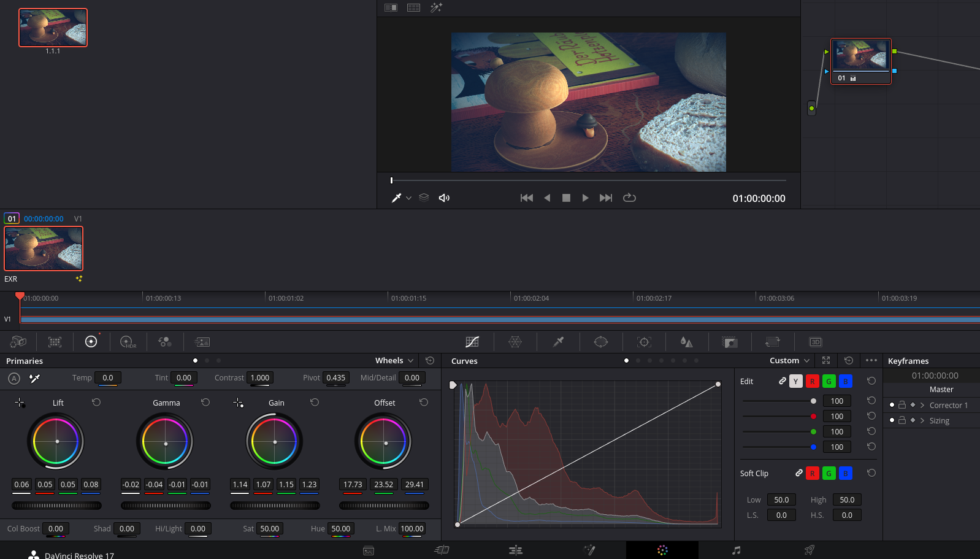Expand the Corrector 1 keyframe track
The width and height of the screenshot is (980, 559).
pyautogui.click(x=922, y=405)
